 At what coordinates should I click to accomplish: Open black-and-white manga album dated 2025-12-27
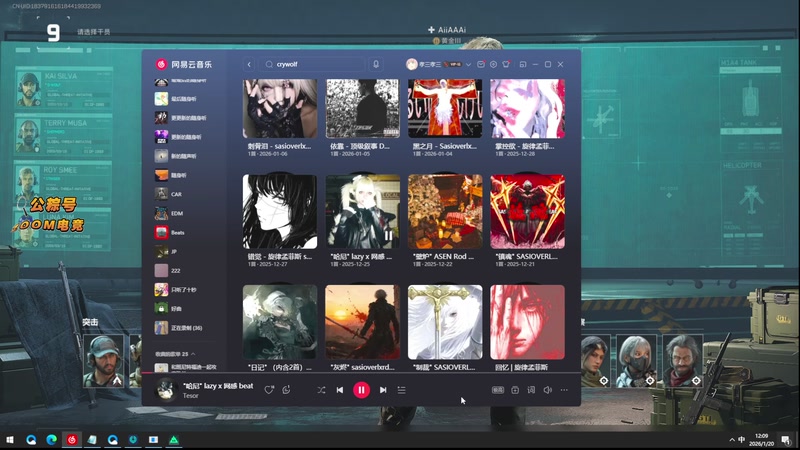280,211
